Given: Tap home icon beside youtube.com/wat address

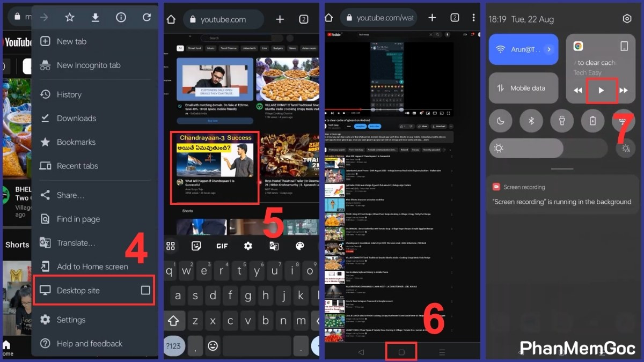Looking at the screenshot, I should (329, 18).
